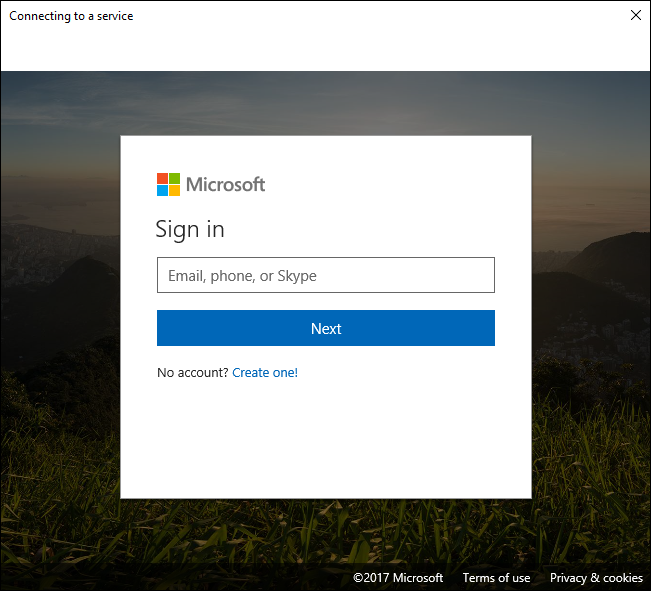Click the Microsoft four-square logo

(169, 184)
